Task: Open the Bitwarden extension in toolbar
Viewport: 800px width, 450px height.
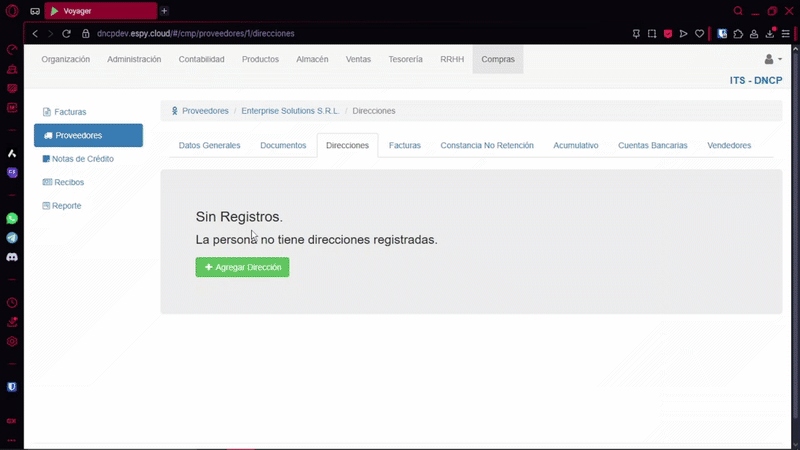Action: pyautogui.click(x=722, y=34)
